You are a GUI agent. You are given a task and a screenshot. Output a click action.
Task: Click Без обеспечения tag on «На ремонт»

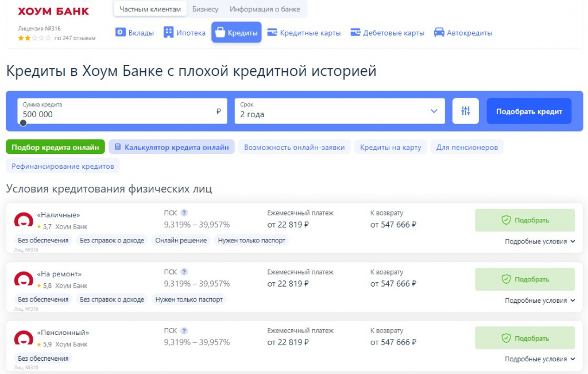point(43,299)
